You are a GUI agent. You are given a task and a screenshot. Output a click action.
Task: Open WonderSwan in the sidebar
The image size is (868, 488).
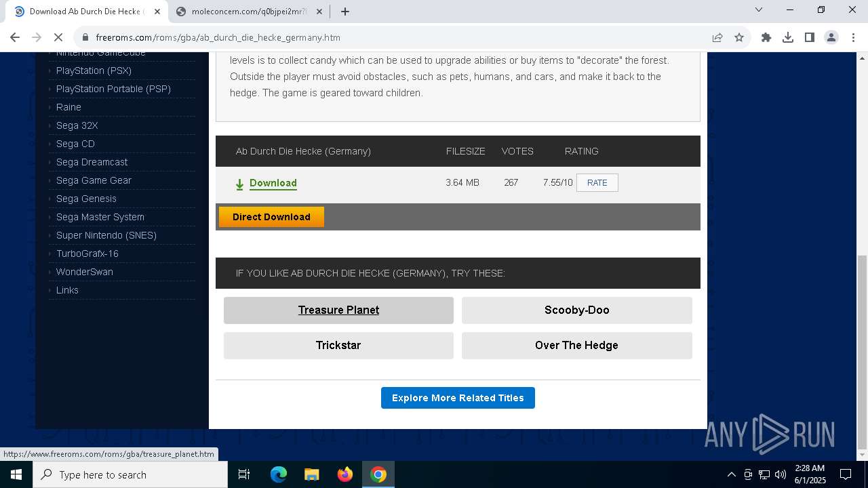(85, 272)
